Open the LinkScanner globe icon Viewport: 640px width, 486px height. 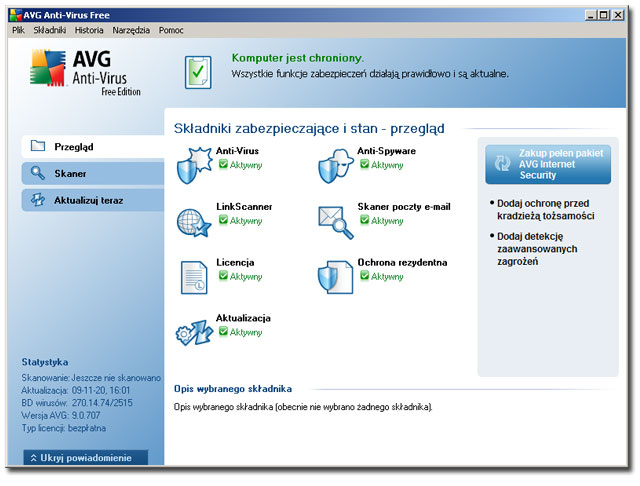coord(194,222)
